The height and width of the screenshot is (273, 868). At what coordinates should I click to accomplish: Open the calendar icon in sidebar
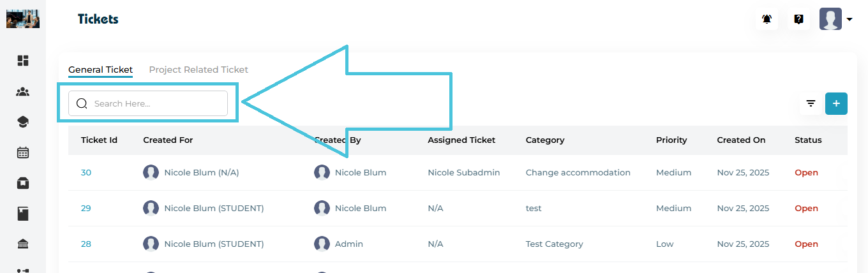pyautogui.click(x=23, y=152)
